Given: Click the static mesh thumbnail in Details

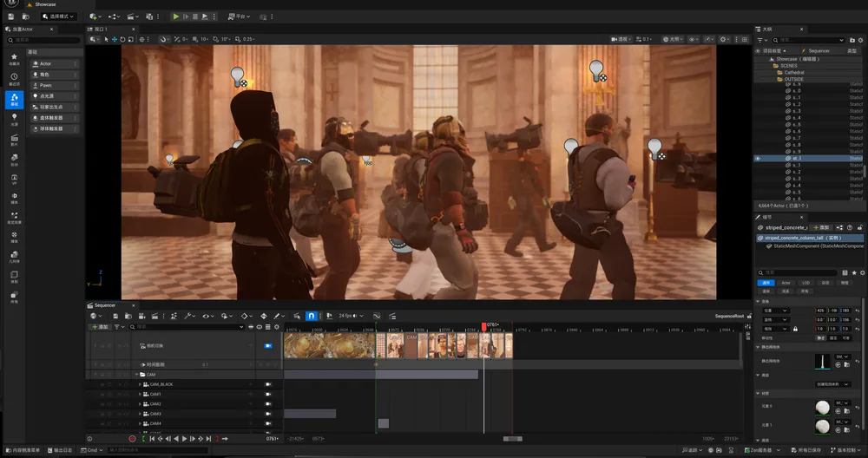Looking at the screenshot, I should pyautogui.click(x=823, y=361).
